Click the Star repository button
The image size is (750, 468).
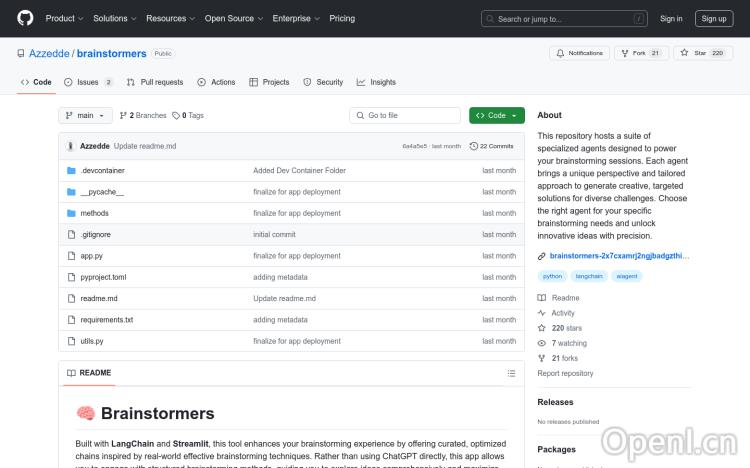[701, 53]
